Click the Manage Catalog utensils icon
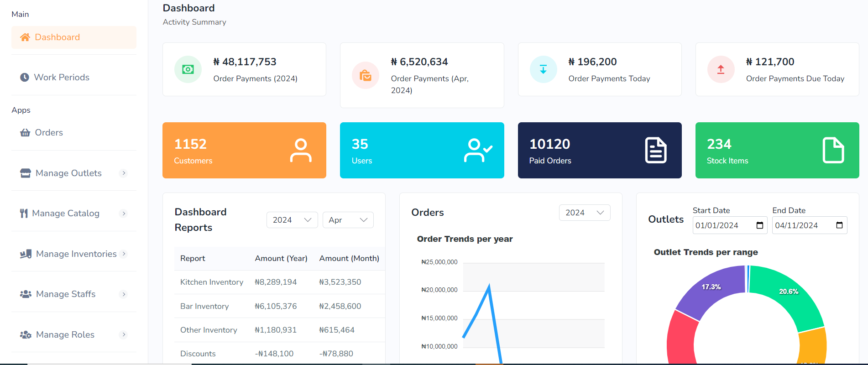 coord(24,214)
